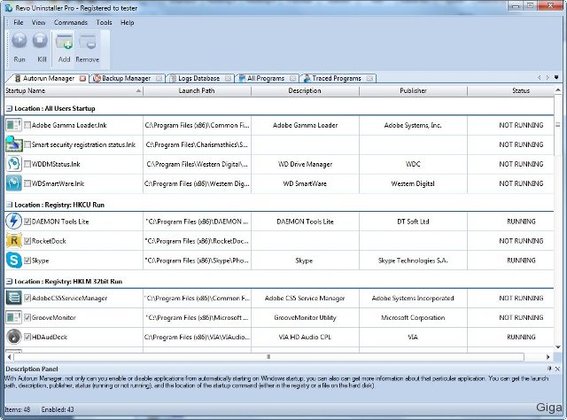Sort by the Publisher column header
Screen dimensions: 567x420
click(413, 91)
